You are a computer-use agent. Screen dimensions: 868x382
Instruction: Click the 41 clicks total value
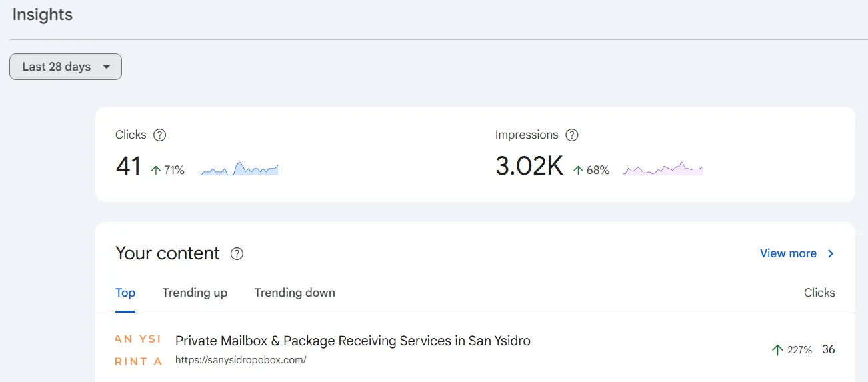coord(128,166)
